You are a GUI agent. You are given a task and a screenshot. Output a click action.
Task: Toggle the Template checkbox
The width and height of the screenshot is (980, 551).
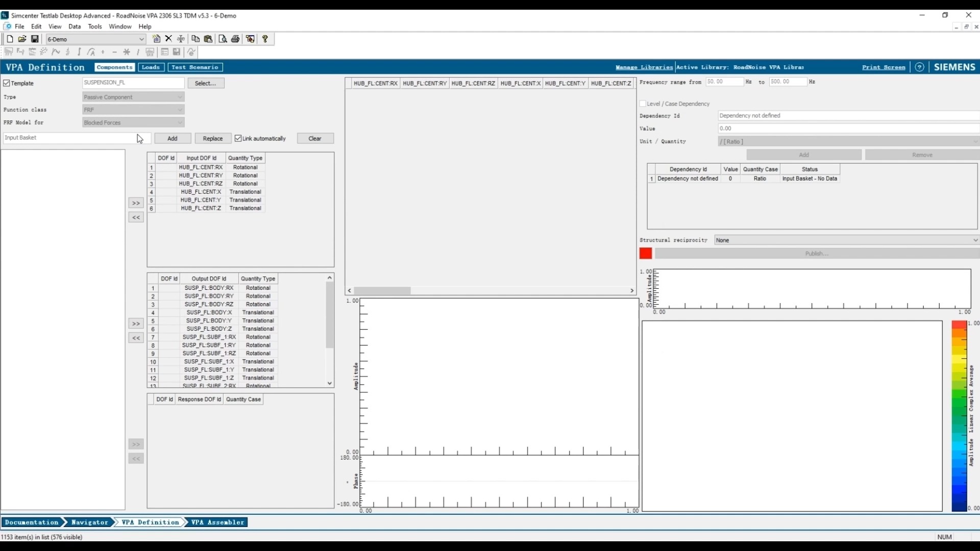(x=7, y=83)
